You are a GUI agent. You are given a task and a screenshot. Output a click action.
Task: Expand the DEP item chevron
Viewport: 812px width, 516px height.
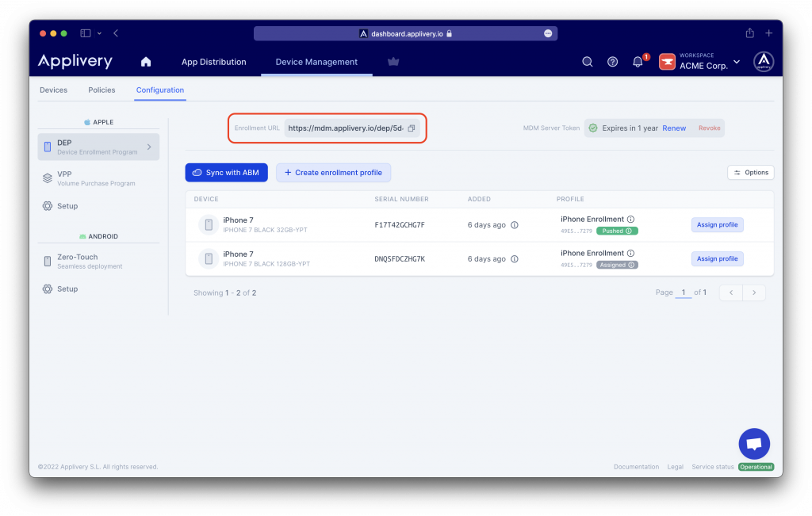tap(149, 147)
